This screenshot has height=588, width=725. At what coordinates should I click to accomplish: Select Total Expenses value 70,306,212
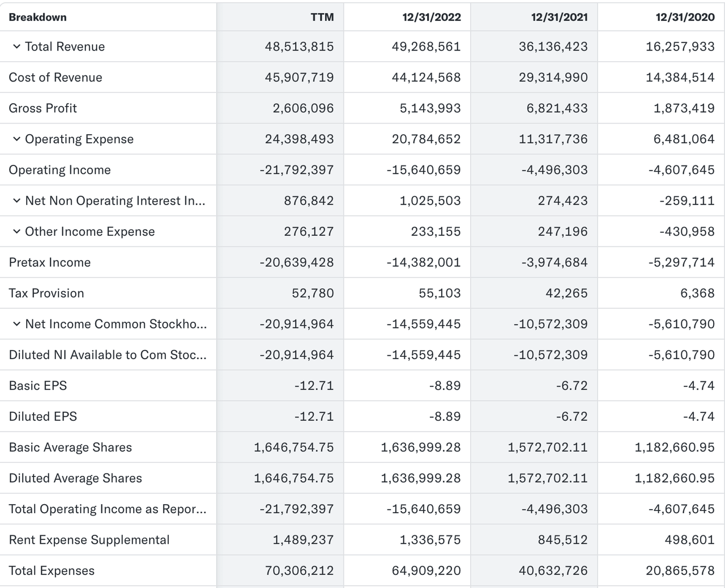pos(299,570)
